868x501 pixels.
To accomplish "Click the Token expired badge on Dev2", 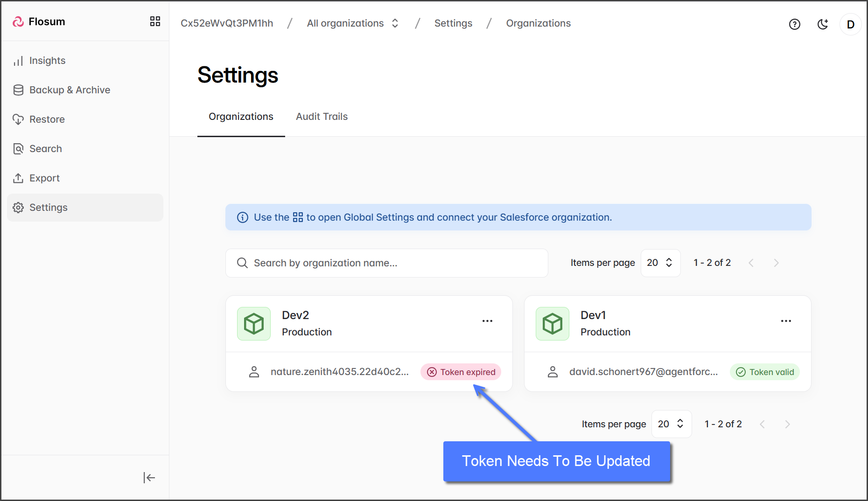I will [x=461, y=372].
